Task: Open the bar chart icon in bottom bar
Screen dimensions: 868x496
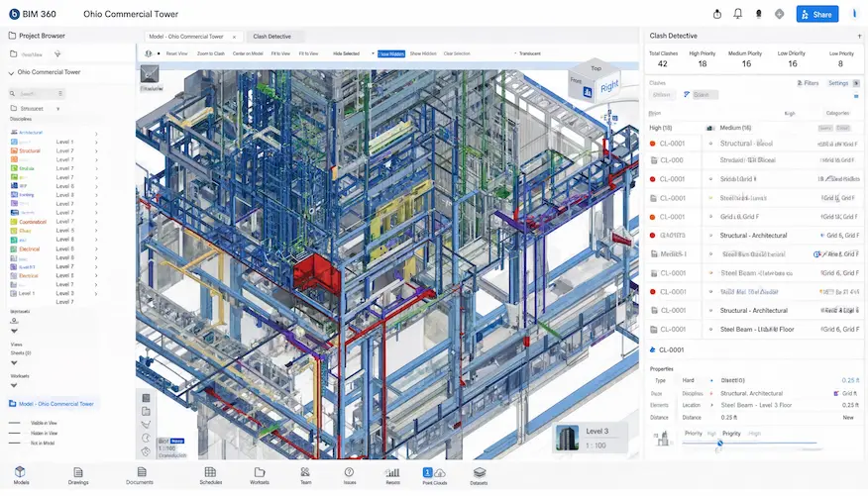Action: [x=392, y=475]
